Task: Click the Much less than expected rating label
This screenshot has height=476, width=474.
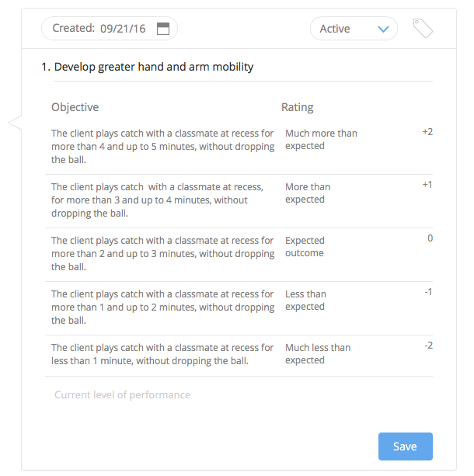Action: [x=318, y=353]
